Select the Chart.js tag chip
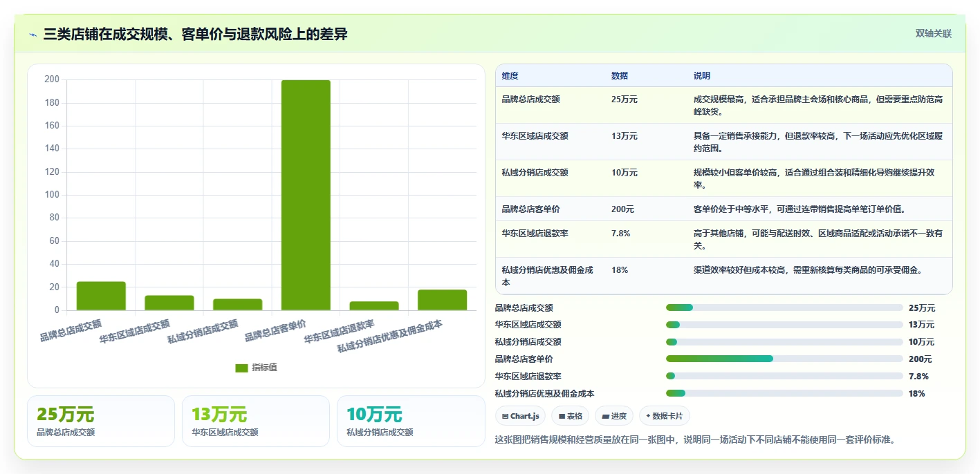 521,416
